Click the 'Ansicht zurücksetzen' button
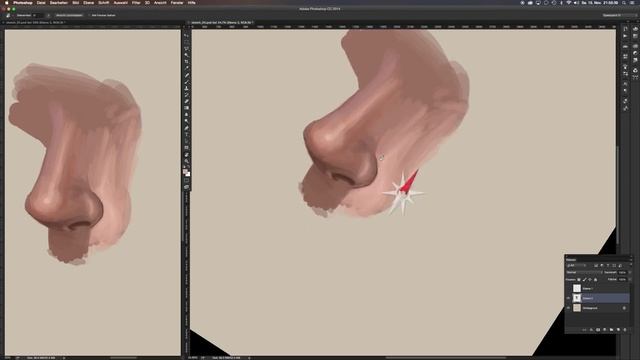 tap(69, 15)
